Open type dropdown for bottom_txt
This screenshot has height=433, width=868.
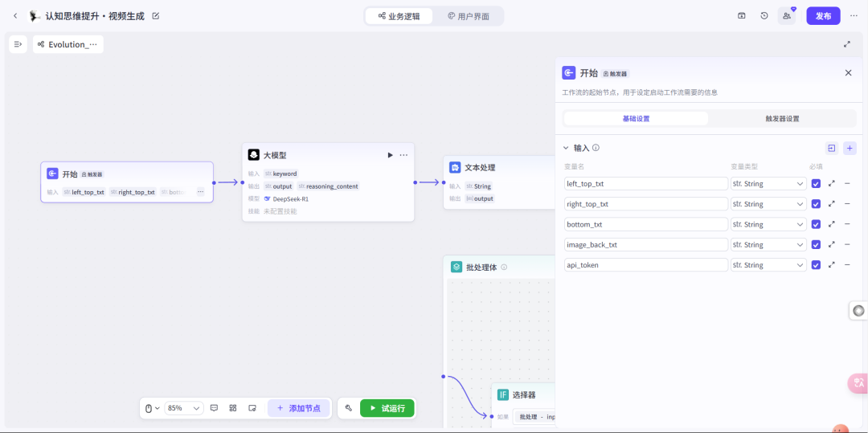point(768,224)
